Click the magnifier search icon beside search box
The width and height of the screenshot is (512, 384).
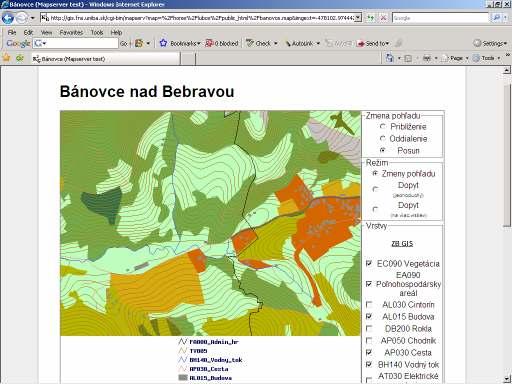click(x=496, y=18)
